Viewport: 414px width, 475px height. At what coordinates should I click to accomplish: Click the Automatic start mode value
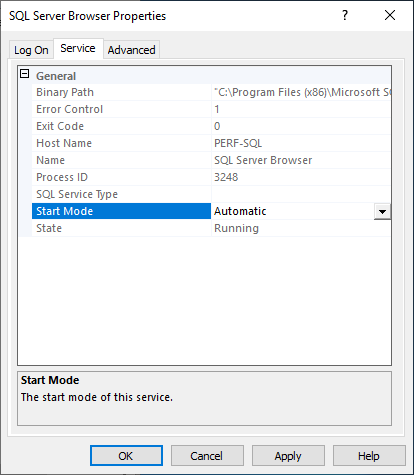[x=240, y=211]
